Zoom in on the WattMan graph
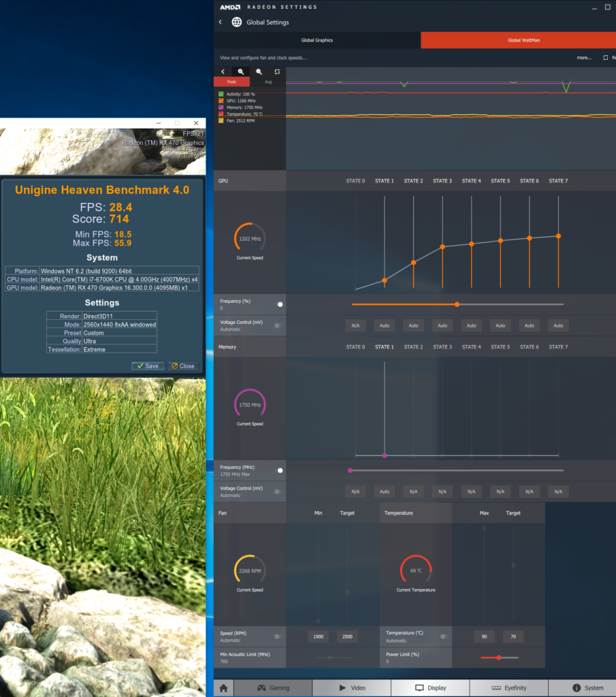This screenshot has width=616, height=697. point(240,71)
